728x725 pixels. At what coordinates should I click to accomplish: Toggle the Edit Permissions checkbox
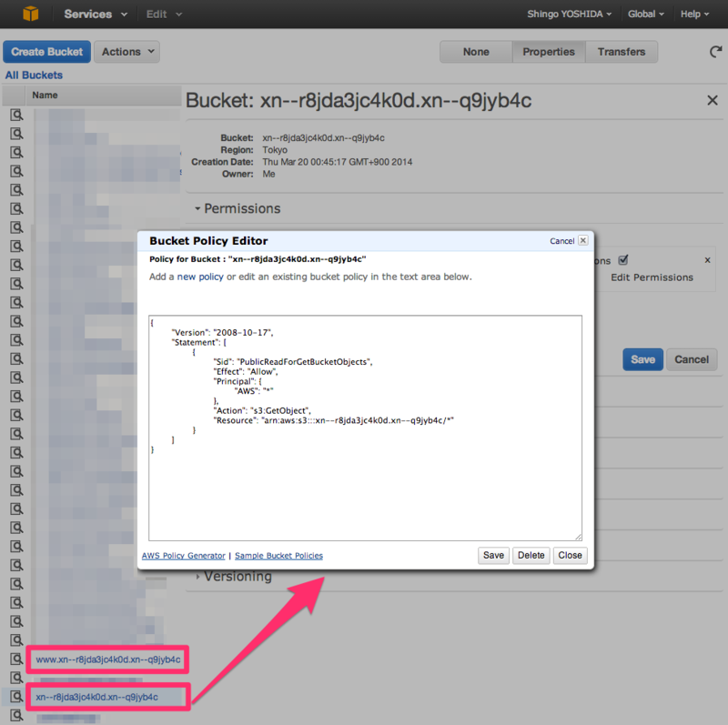coord(623,260)
